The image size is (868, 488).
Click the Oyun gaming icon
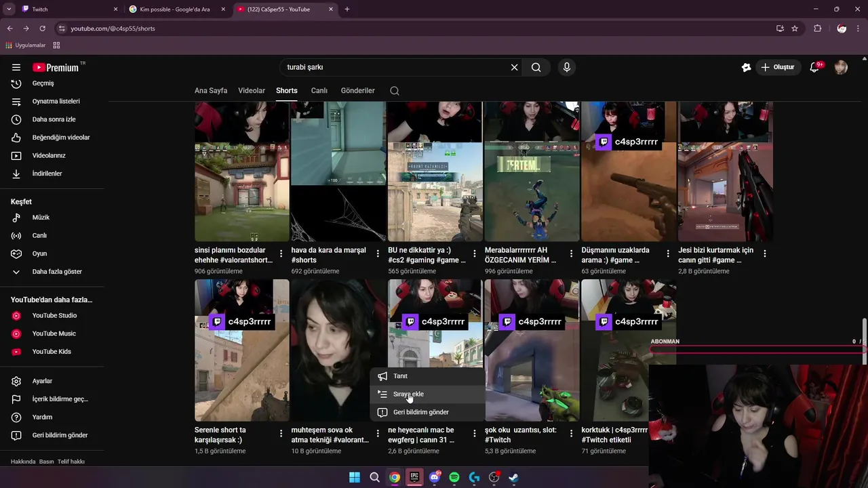(16, 253)
